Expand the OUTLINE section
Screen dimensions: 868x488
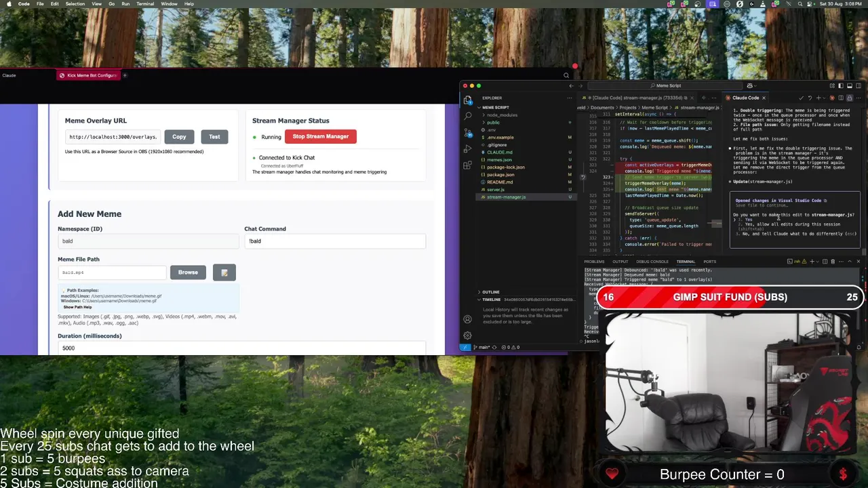pos(491,292)
